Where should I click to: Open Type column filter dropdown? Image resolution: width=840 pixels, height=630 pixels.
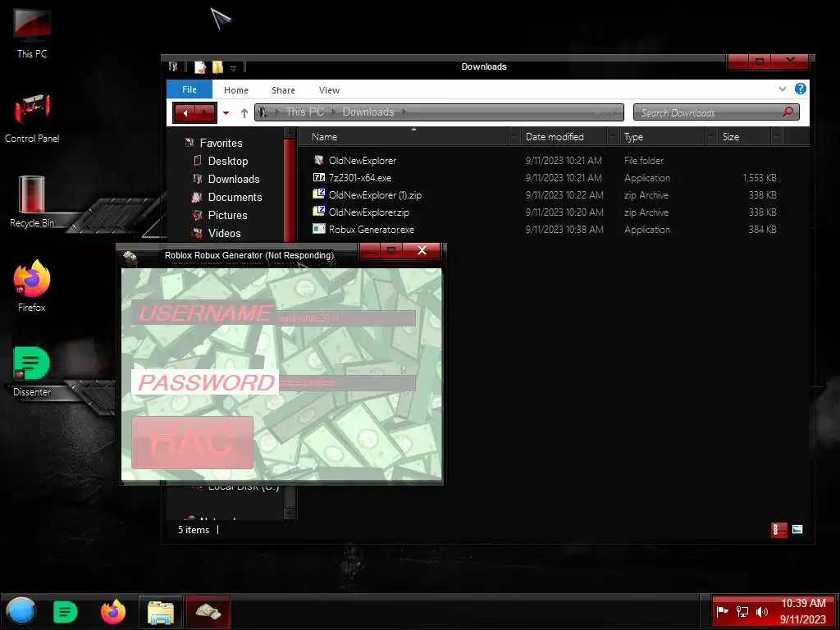[711, 137]
